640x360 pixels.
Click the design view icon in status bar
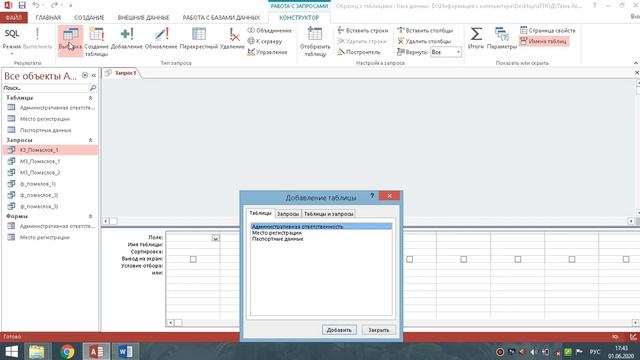(633, 337)
